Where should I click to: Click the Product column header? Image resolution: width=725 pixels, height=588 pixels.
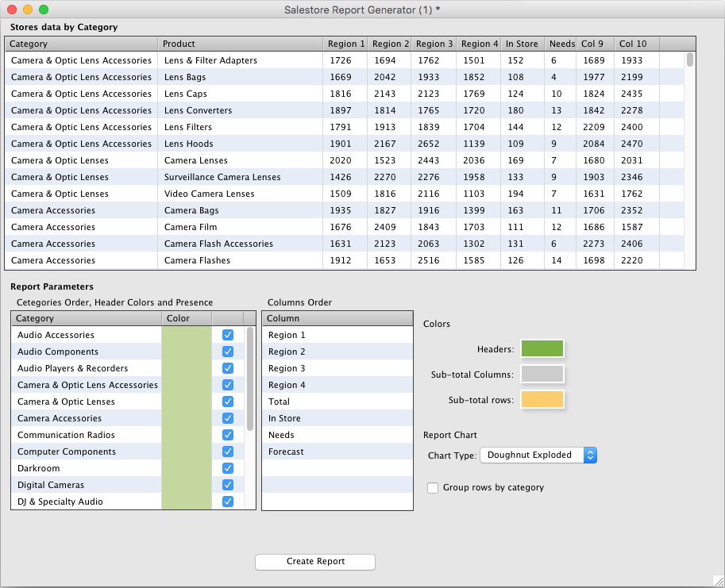(x=240, y=44)
